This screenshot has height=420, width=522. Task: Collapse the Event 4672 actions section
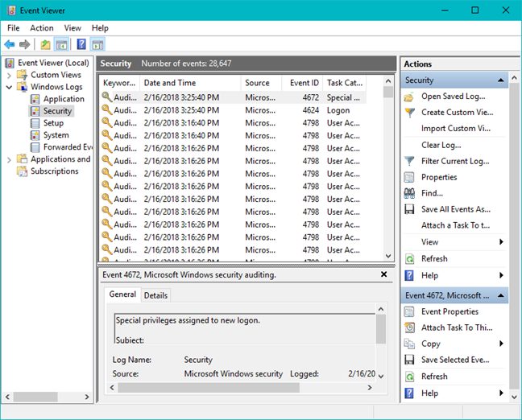click(500, 295)
